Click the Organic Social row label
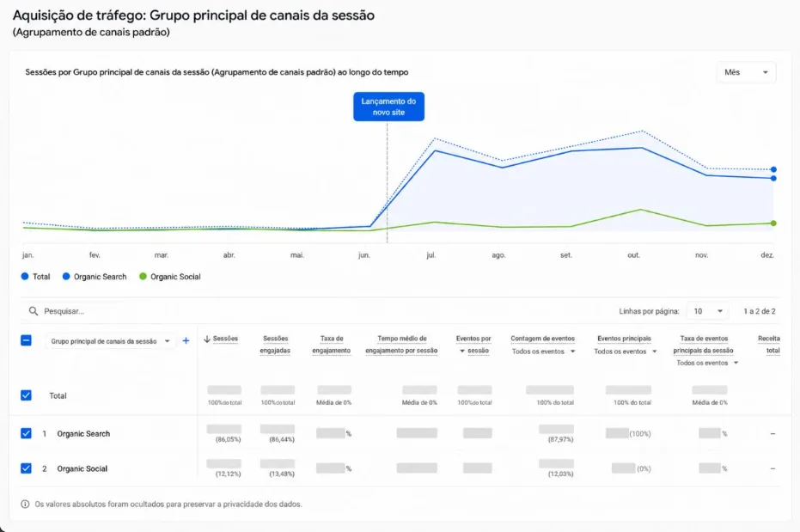 coord(82,468)
